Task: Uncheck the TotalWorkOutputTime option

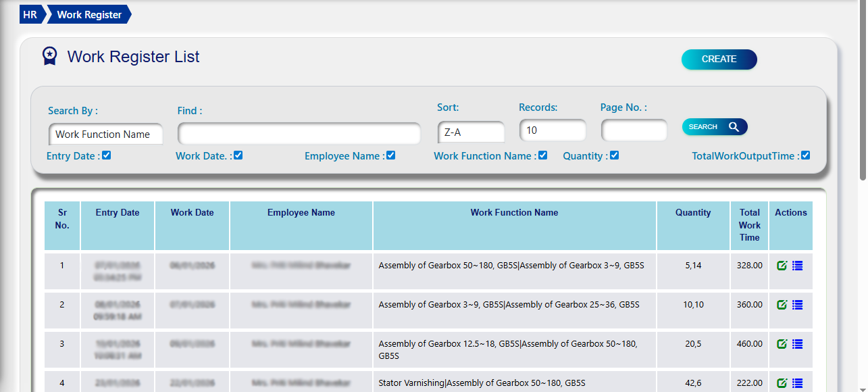Action: click(805, 155)
